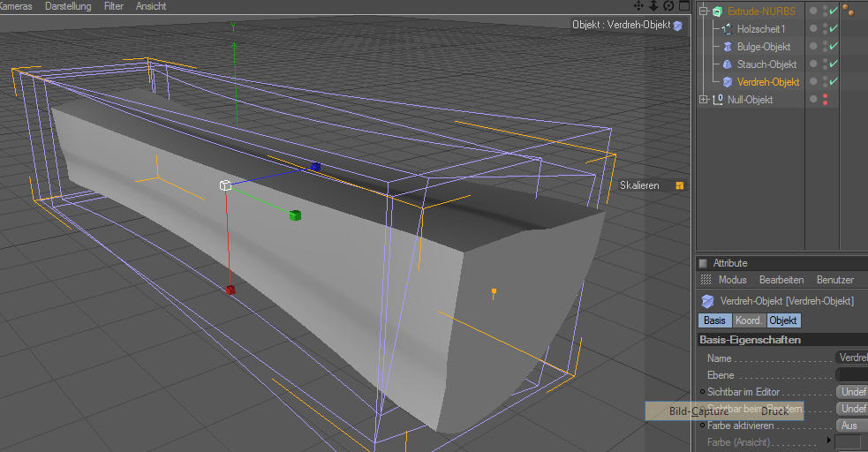Open the Farbe aktivieren dropdown

(852, 426)
